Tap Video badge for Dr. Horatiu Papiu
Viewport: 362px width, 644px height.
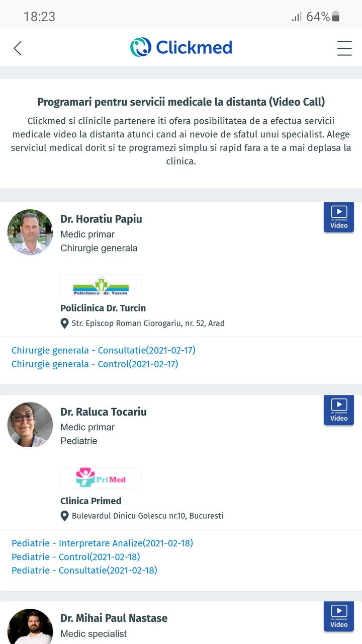(x=339, y=217)
